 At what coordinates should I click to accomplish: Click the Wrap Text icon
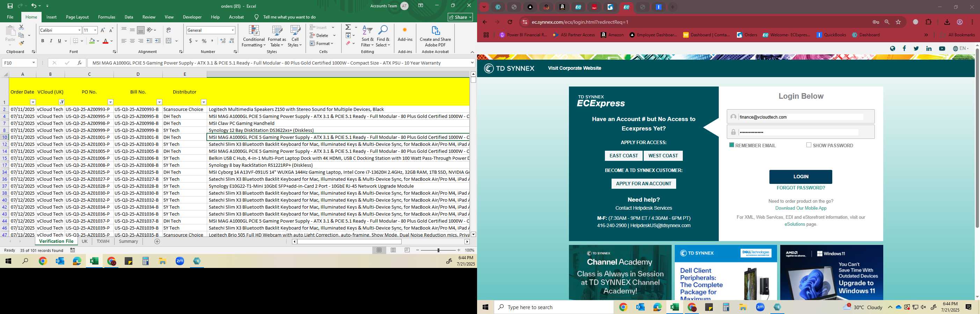coord(169,30)
